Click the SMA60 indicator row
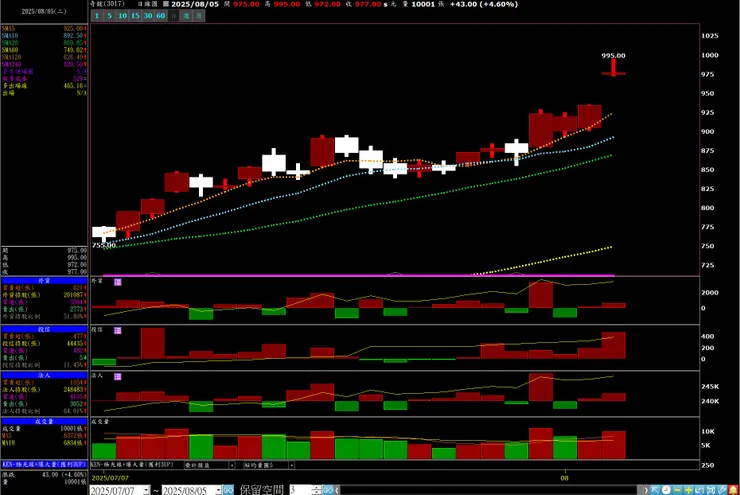The image size is (740, 495). click(44, 50)
